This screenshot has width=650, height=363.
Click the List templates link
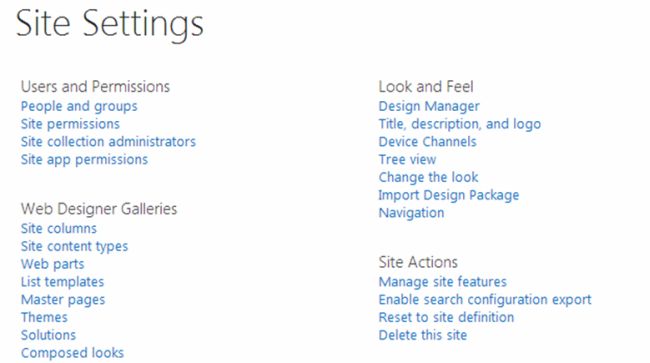click(x=63, y=282)
